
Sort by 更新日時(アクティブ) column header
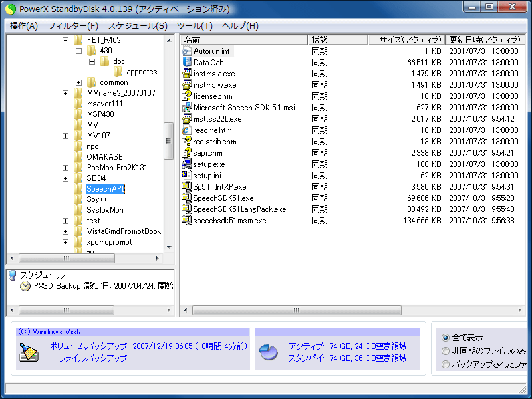click(485, 40)
